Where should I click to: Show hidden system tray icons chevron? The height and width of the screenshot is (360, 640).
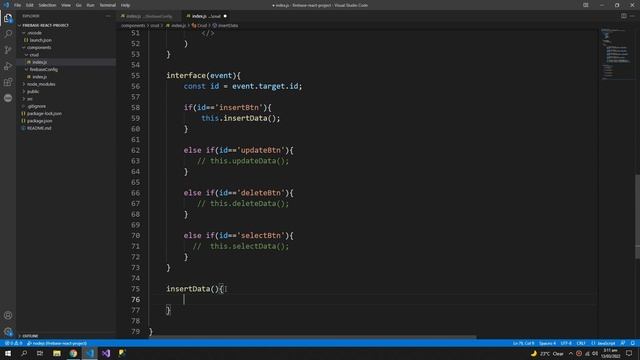coord(571,353)
